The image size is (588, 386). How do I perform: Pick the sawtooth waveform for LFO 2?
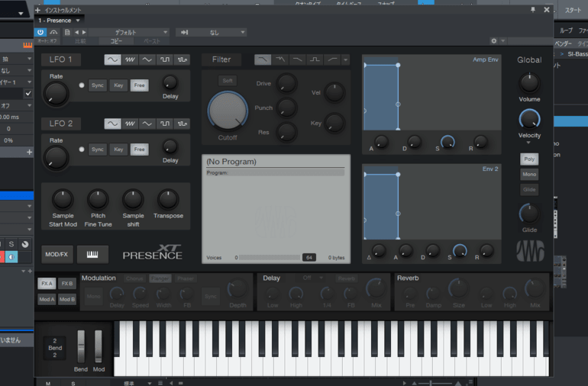point(130,124)
